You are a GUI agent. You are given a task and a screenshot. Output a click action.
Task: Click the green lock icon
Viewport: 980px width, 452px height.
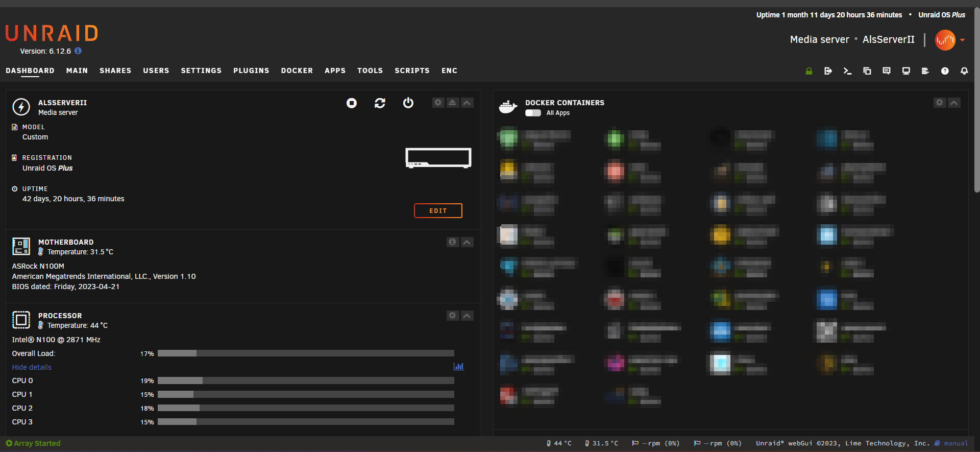coord(809,71)
